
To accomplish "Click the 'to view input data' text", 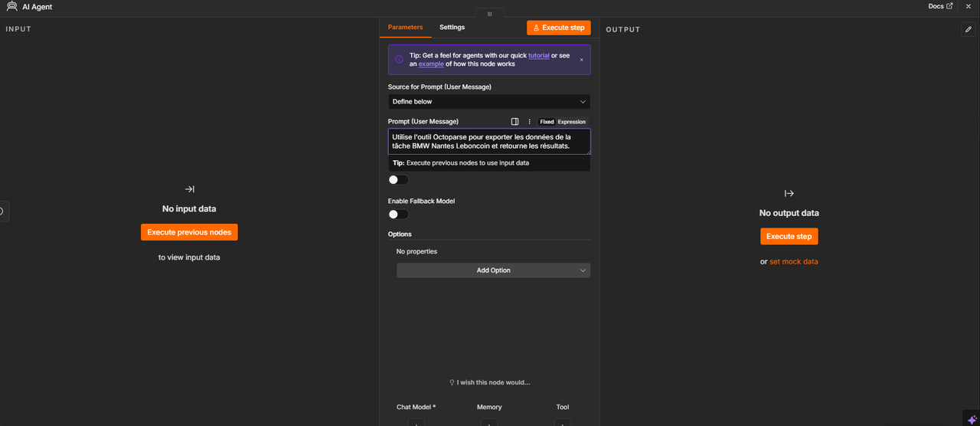I will (189, 257).
